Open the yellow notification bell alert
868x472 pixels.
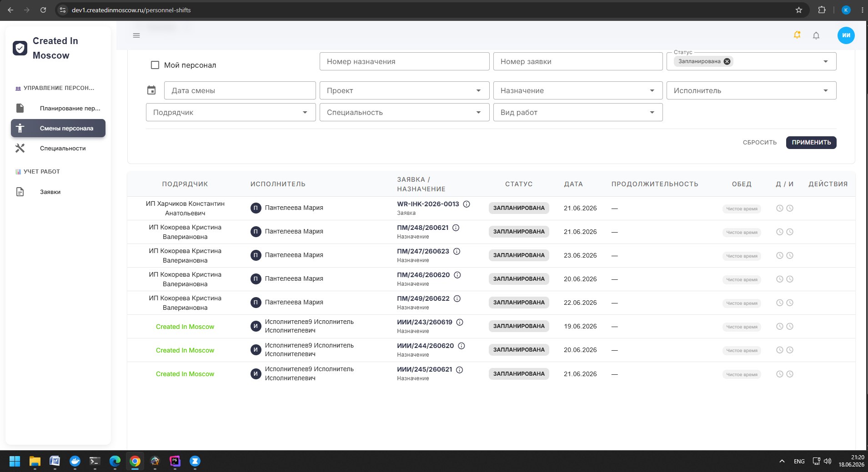pyautogui.click(x=797, y=35)
